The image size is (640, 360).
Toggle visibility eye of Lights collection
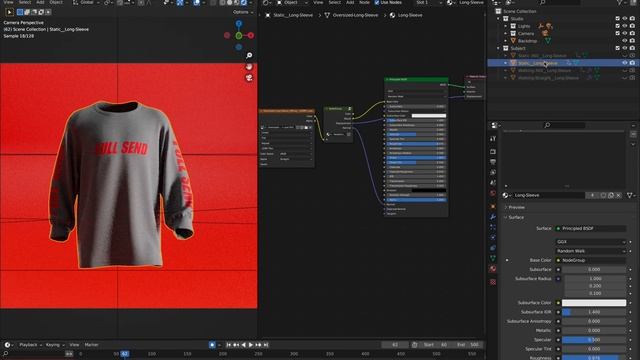tap(624, 26)
